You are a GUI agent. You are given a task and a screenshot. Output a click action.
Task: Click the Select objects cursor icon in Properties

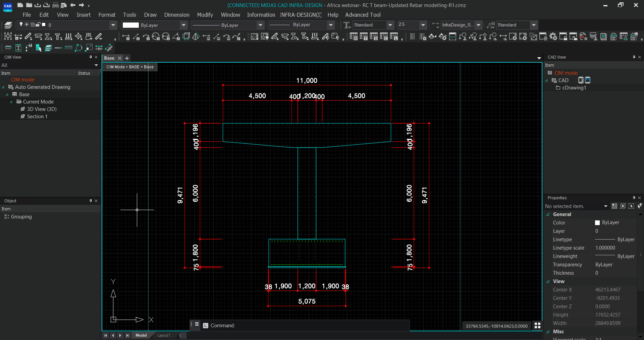pos(631,206)
